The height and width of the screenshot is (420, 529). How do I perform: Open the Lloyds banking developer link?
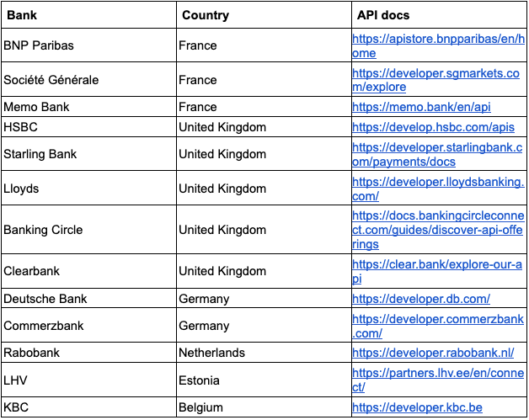click(x=438, y=189)
